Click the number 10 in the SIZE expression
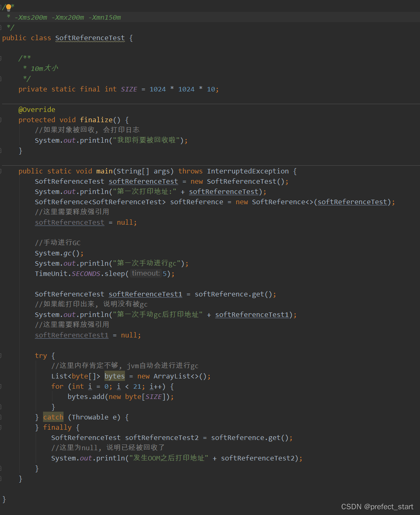 [211, 89]
